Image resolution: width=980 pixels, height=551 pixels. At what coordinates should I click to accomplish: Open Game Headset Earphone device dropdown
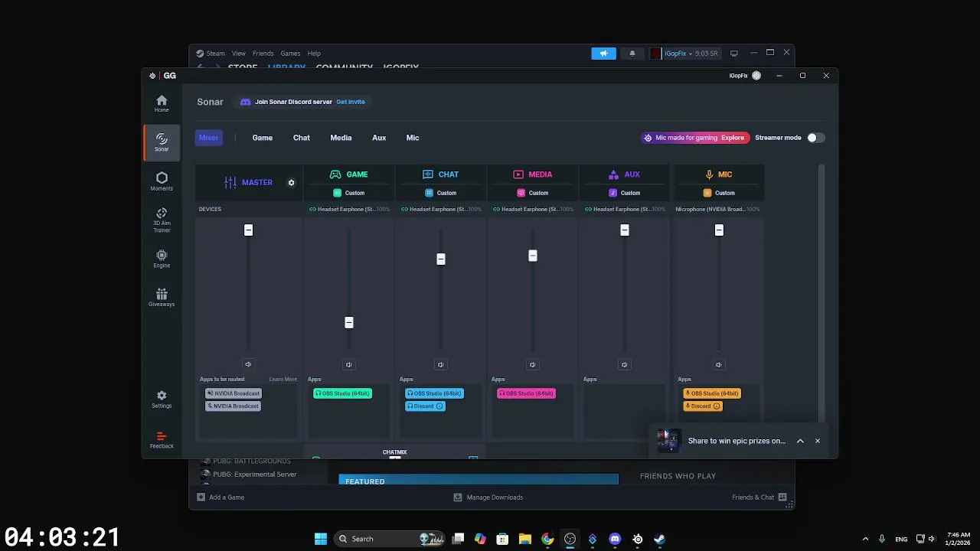[x=349, y=209]
